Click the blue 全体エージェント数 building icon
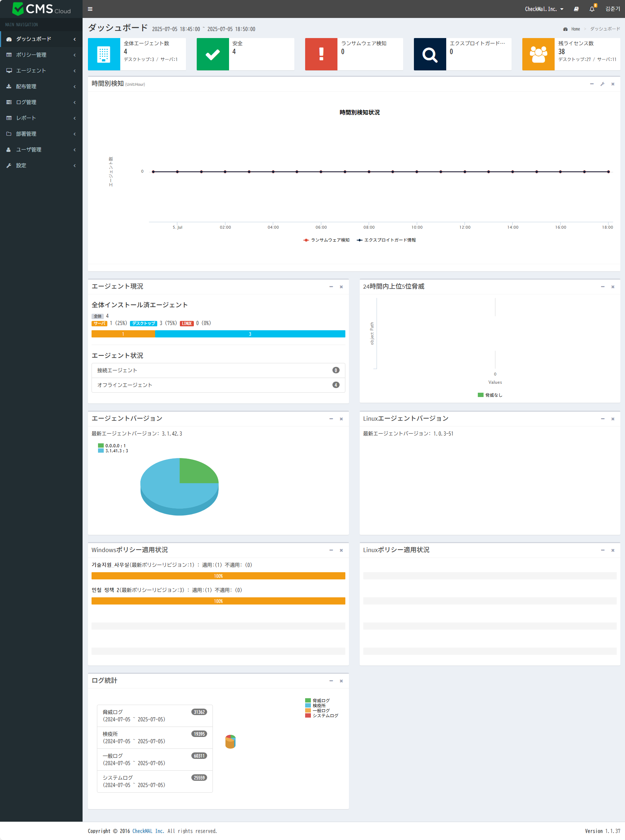The image size is (625, 840). 104,54
